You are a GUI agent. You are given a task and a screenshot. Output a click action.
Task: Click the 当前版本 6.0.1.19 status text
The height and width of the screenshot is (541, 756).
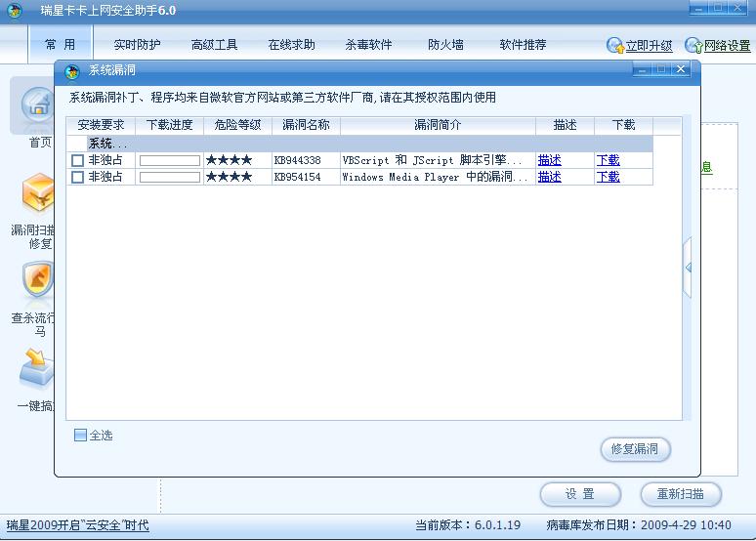click(468, 525)
